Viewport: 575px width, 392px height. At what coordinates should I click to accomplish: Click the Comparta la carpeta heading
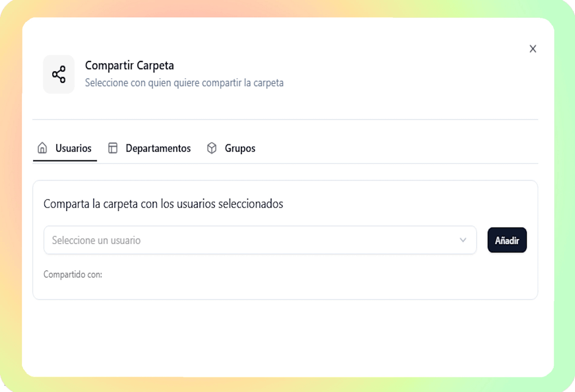pyautogui.click(x=163, y=204)
